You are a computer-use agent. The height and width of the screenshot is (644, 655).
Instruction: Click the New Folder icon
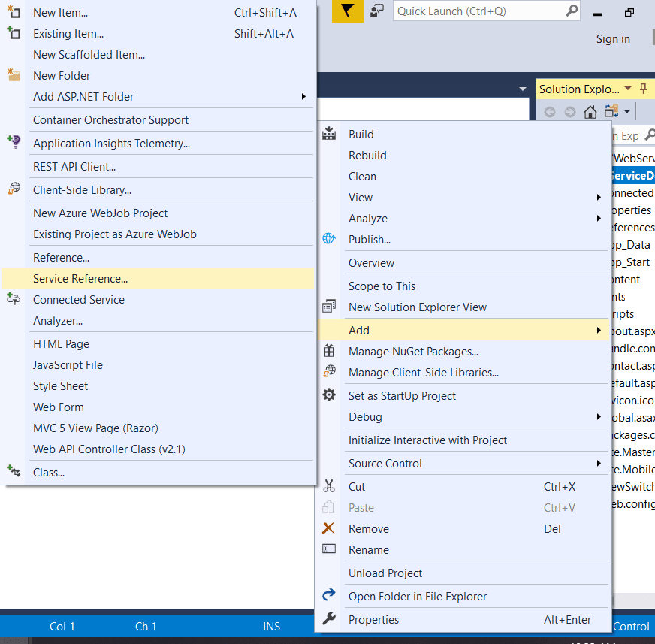coord(14,75)
